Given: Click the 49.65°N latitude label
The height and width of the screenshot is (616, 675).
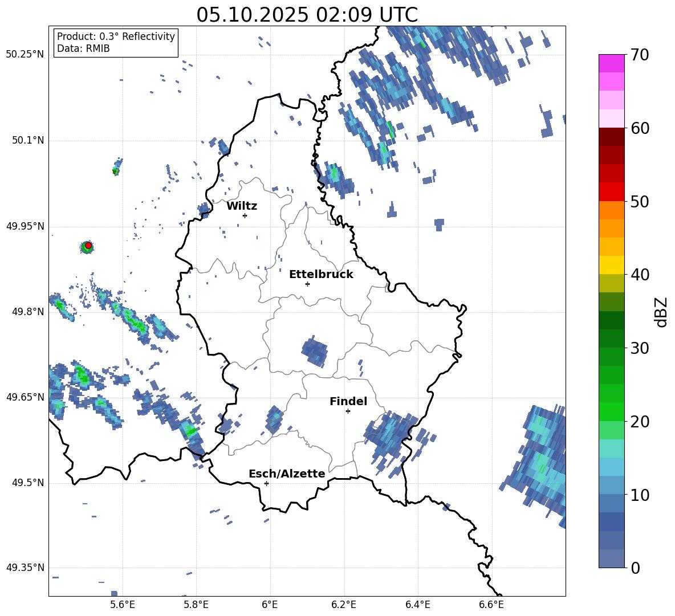Looking at the screenshot, I should 25,397.
